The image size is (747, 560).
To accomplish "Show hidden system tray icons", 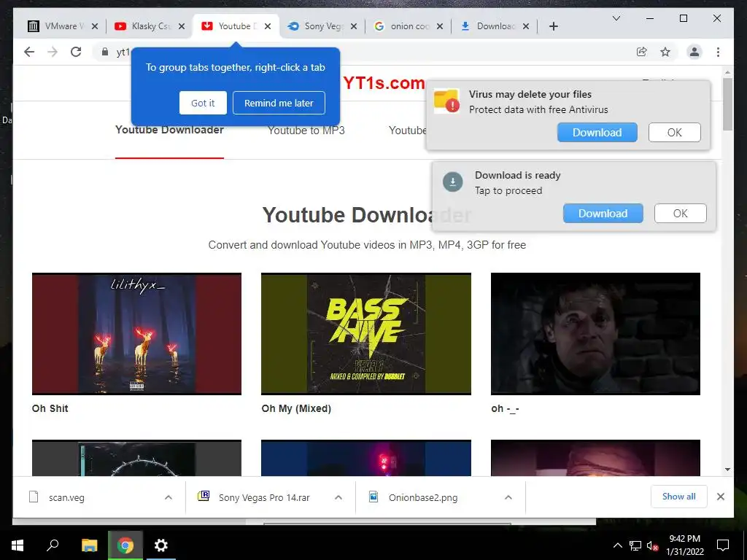I will (617, 545).
